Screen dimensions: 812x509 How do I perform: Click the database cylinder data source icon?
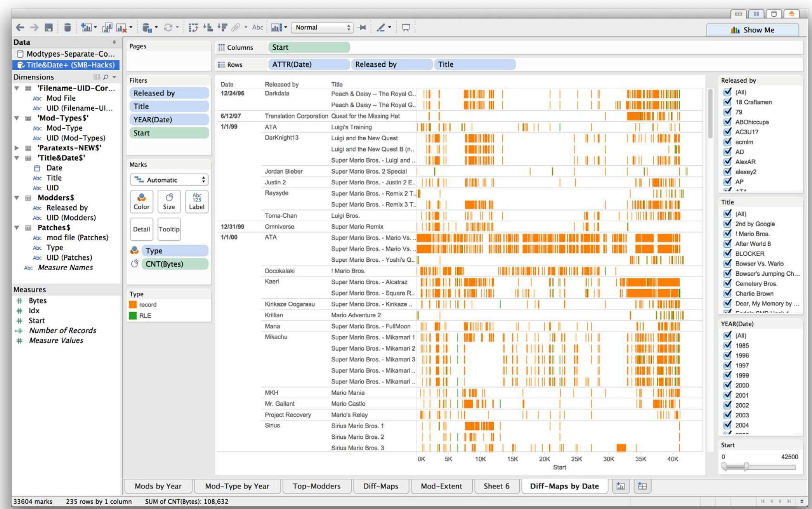click(67, 28)
